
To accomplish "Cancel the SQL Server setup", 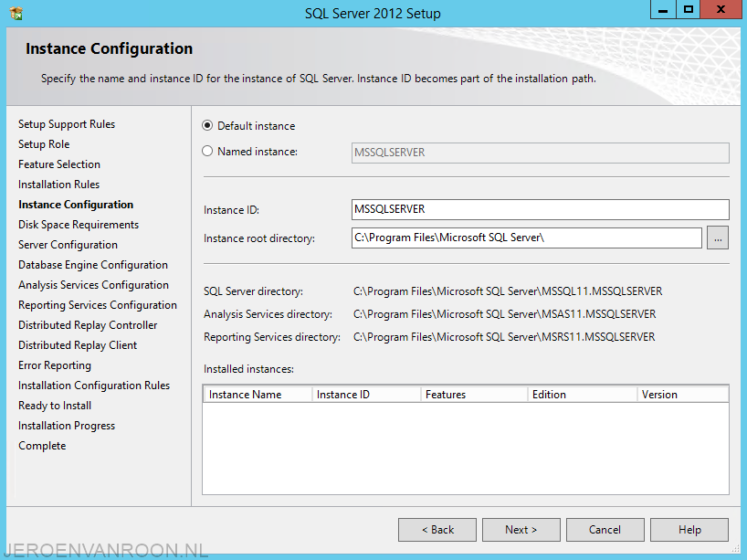I will pos(605,530).
